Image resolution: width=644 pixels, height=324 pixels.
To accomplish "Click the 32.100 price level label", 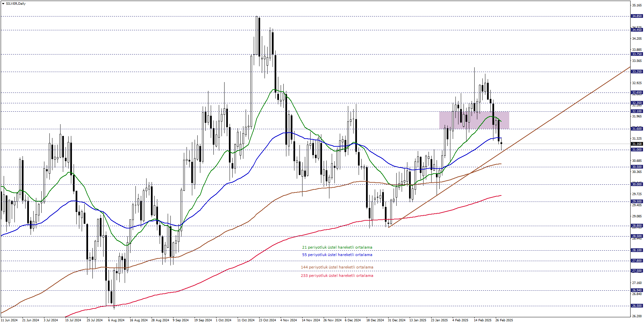I will [637, 111].
